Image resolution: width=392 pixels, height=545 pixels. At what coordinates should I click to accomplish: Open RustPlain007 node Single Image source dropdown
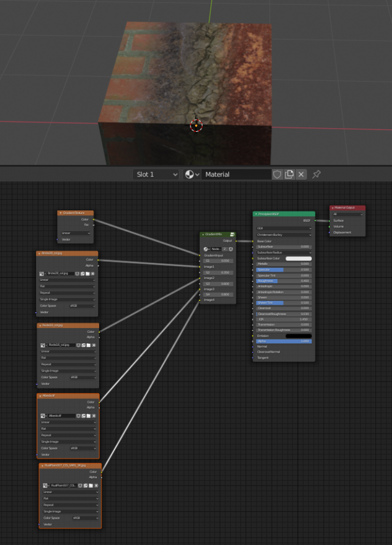70,511
